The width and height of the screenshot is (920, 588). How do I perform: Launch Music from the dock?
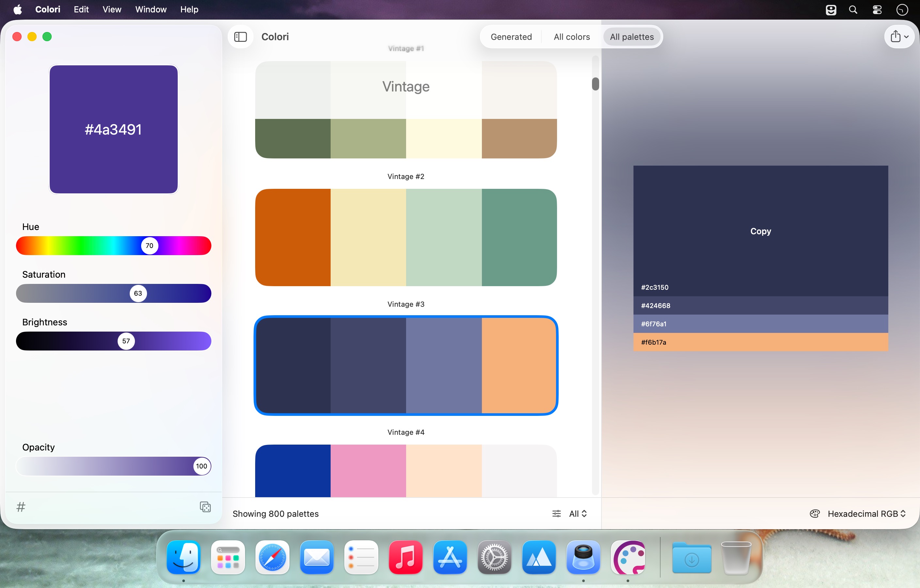pos(406,557)
